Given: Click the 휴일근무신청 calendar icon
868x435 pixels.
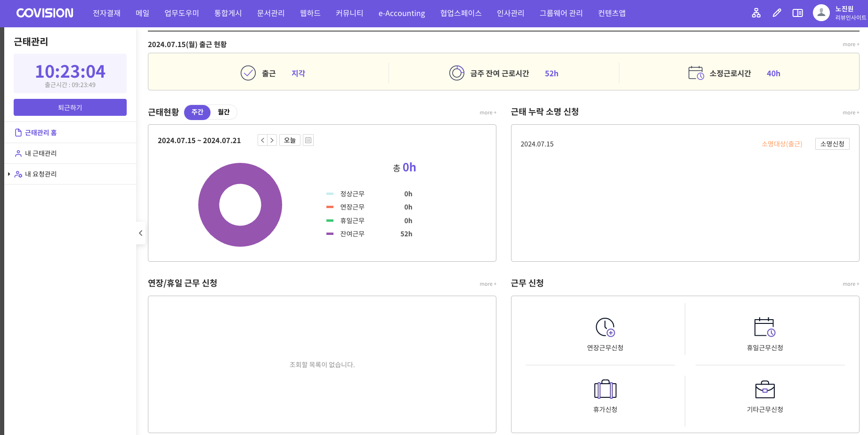Looking at the screenshot, I should click(x=764, y=327).
